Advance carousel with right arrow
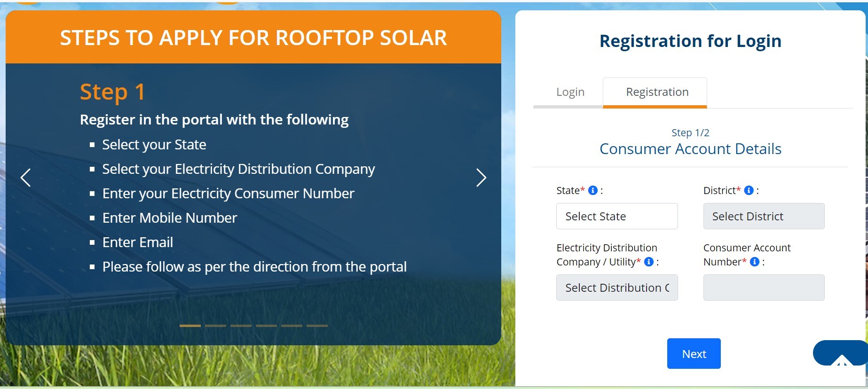868x389 pixels. [481, 178]
